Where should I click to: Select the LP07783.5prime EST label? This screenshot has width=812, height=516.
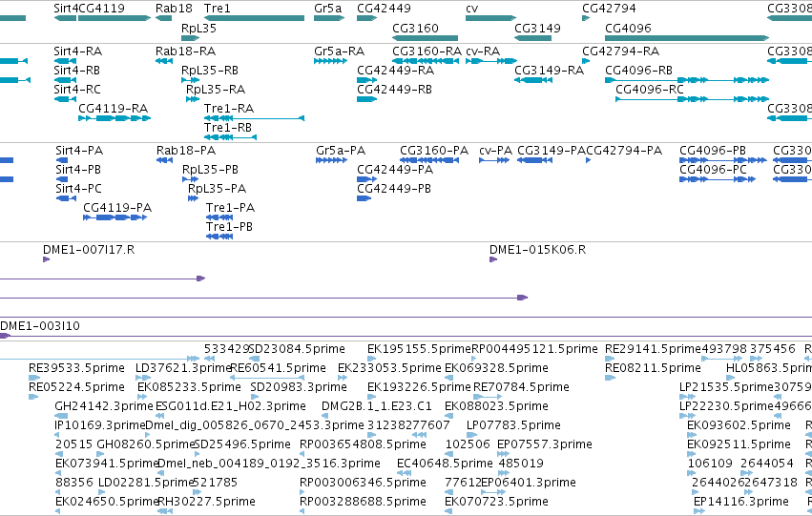(x=513, y=425)
